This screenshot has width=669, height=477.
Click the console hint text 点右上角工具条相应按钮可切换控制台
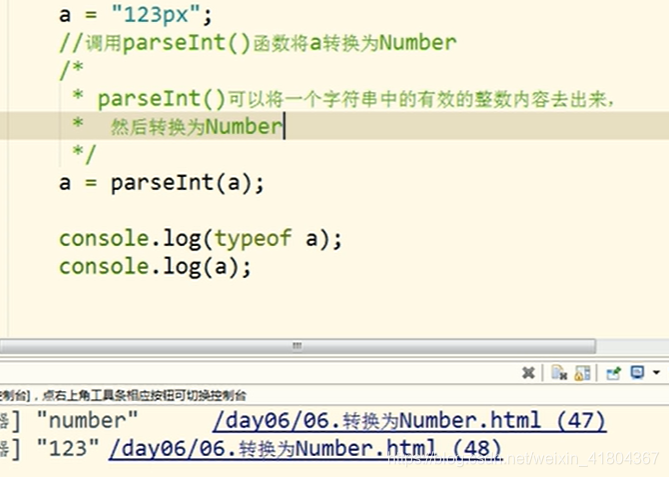point(144,396)
